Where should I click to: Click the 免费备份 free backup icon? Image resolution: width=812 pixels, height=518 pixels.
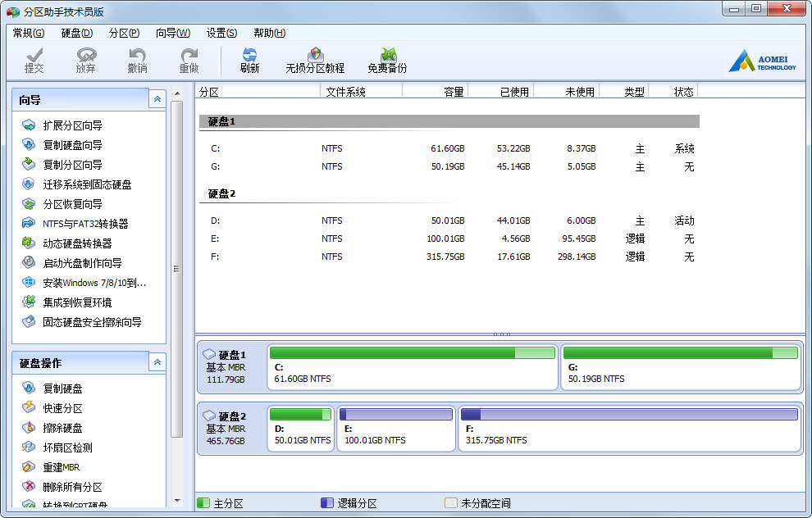point(387,60)
